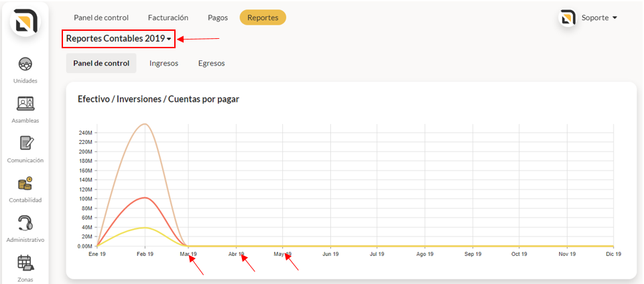Click the 100M y-axis value
This screenshot has width=644, height=284.
coord(84,199)
